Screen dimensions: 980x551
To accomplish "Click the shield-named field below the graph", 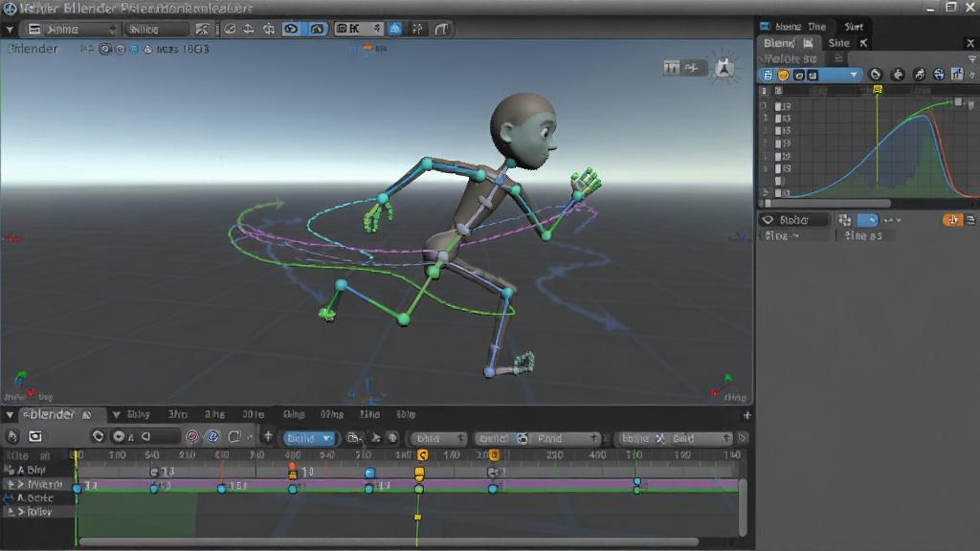I will pos(794,220).
